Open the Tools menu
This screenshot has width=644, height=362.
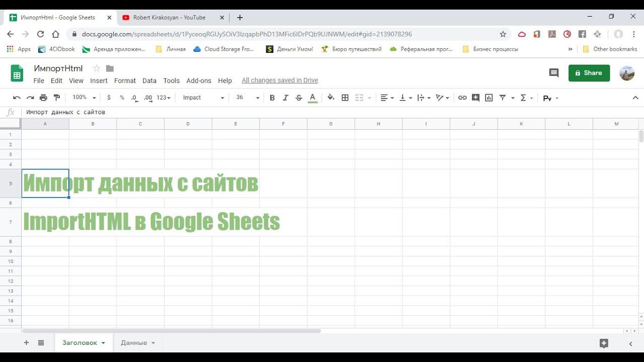(x=172, y=80)
